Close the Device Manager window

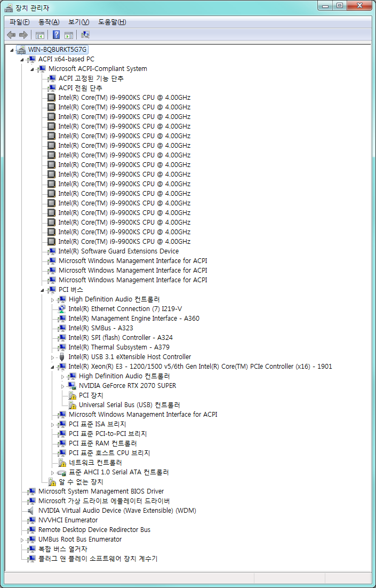coord(359,6)
